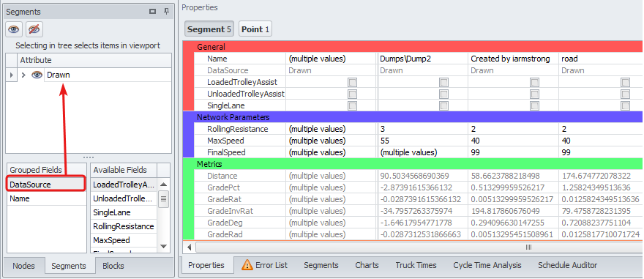Select Name in Grouped Fields

[x=47, y=198]
